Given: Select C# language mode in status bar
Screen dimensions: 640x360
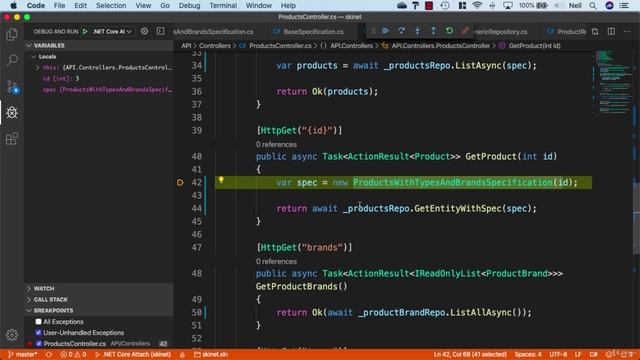Looking at the screenshot, I should 593,354.
